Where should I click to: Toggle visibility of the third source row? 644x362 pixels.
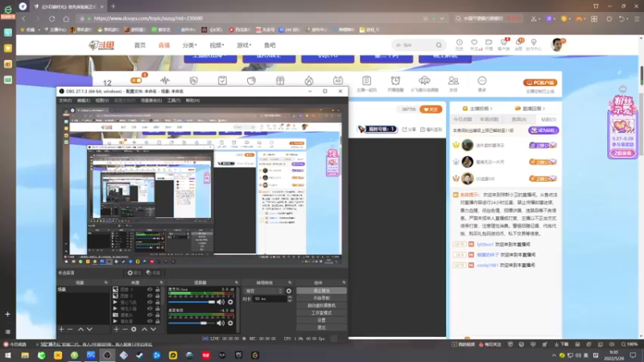click(150, 302)
